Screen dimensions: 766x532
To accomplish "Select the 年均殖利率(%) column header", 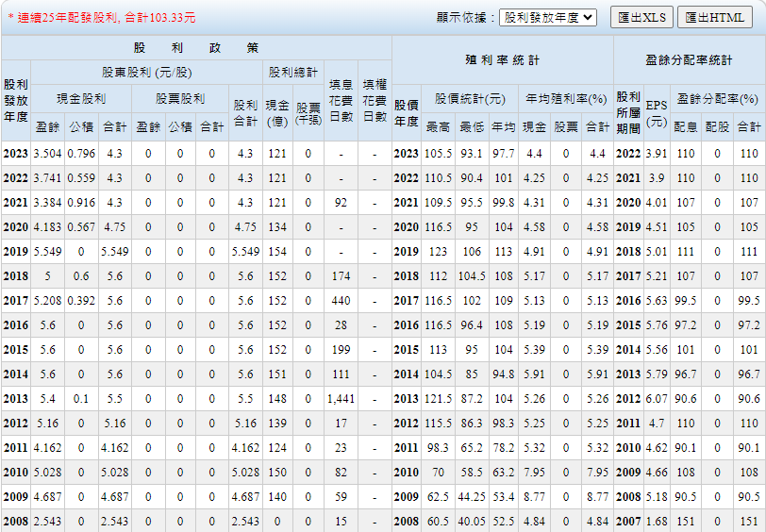I will [x=566, y=98].
